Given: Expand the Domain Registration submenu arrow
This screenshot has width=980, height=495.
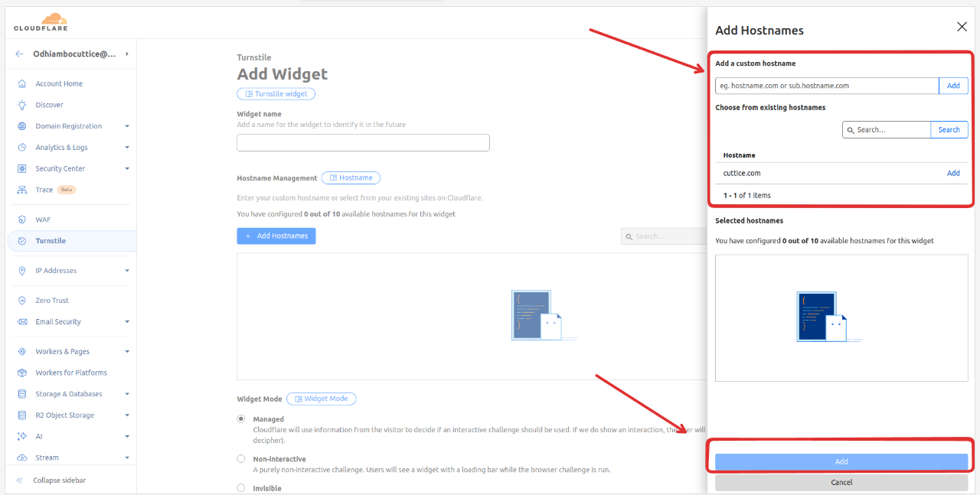Looking at the screenshot, I should [x=127, y=126].
